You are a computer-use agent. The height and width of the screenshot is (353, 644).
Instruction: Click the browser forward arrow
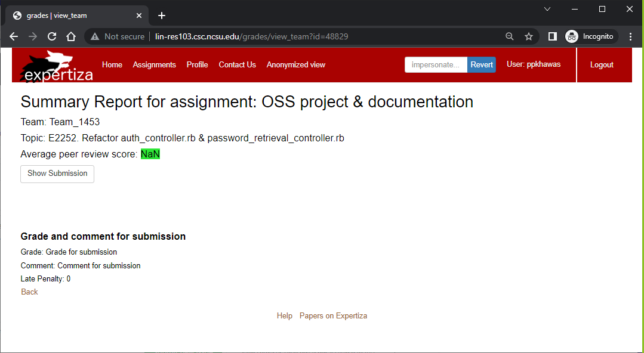pyautogui.click(x=33, y=36)
